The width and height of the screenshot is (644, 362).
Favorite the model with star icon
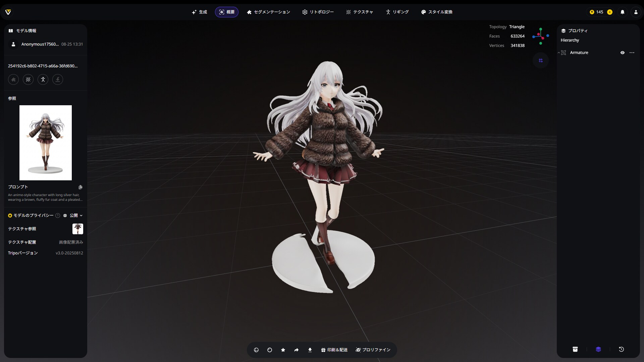[x=283, y=350]
